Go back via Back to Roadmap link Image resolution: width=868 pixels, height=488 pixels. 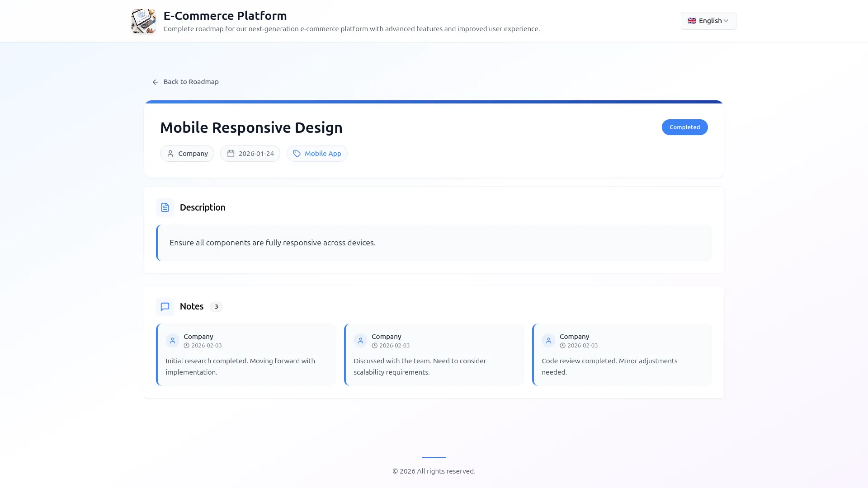click(185, 82)
